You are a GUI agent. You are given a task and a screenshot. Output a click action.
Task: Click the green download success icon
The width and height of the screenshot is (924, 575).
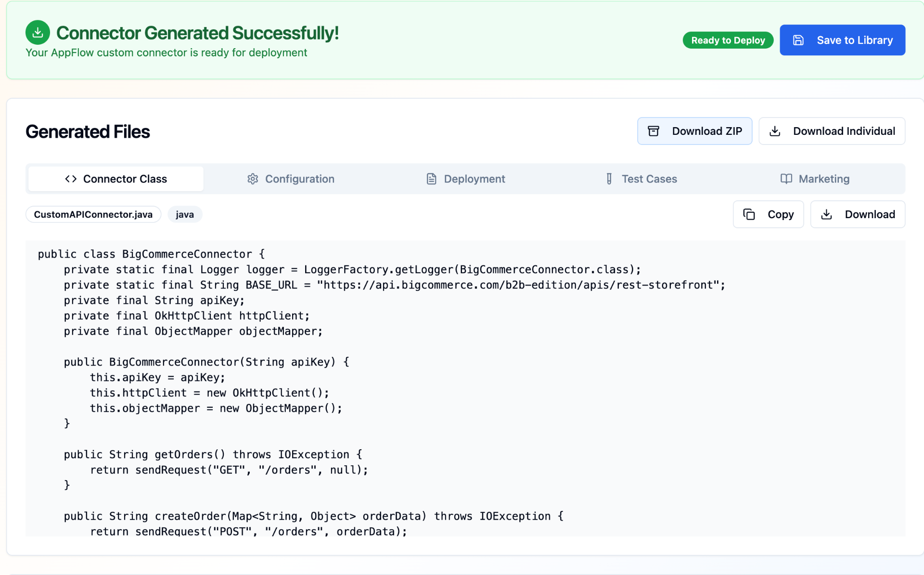point(38,32)
